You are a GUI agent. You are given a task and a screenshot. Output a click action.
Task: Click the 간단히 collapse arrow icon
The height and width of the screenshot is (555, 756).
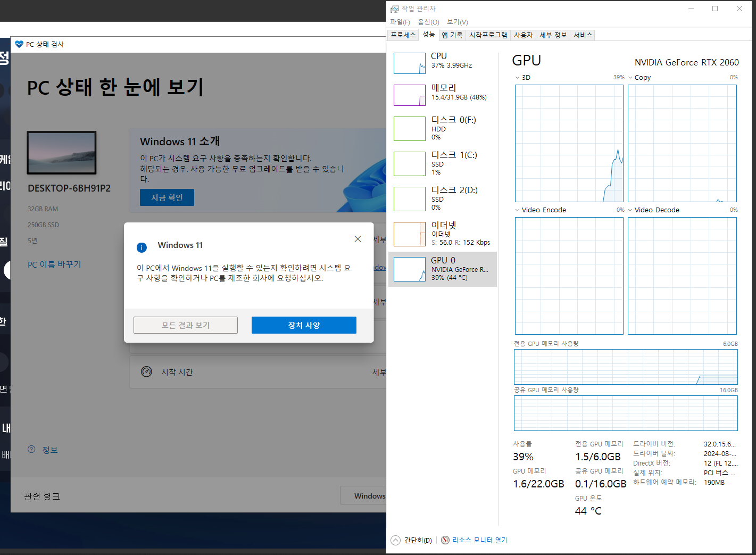(395, 540)
